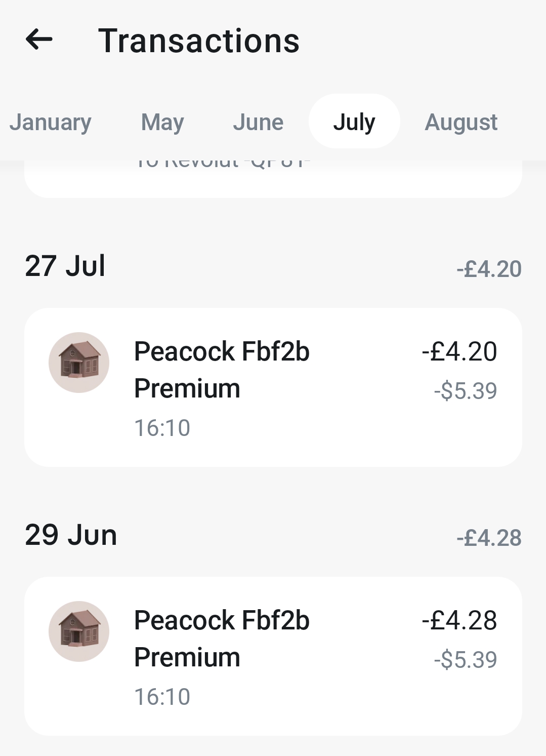The width and height of the screenshot is (546, 756).
Task: Open the 27 Jul Peacock Fbf2b Premium transaction
Action: 273,387
